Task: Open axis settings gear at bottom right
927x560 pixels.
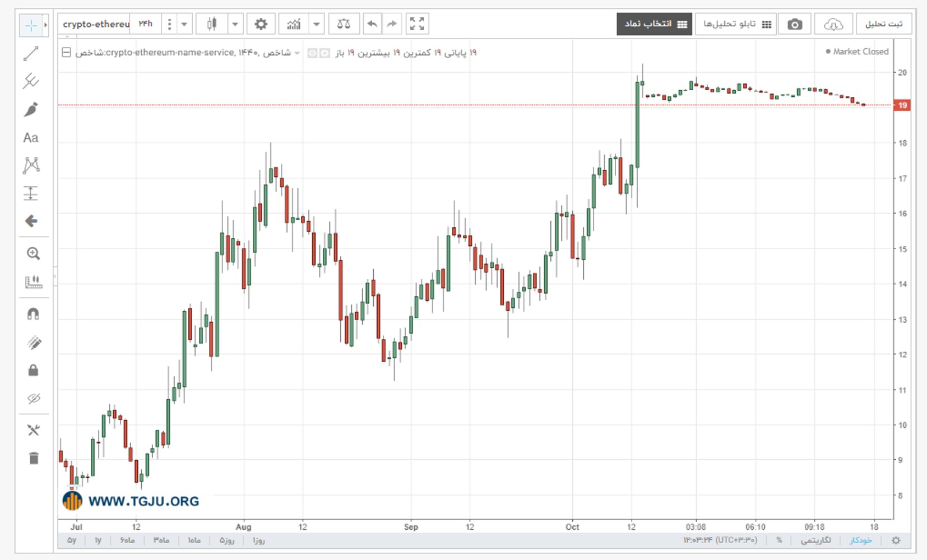Action: pos(896,540)
